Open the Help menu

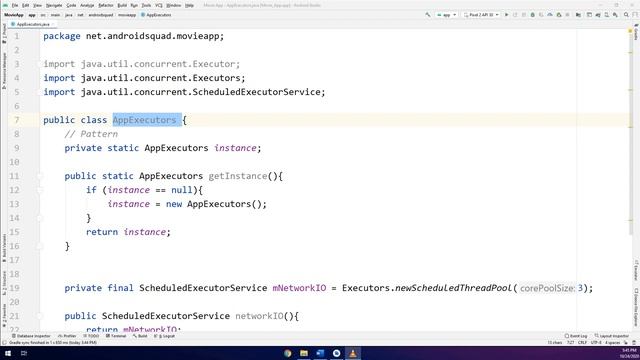(189, 5)
